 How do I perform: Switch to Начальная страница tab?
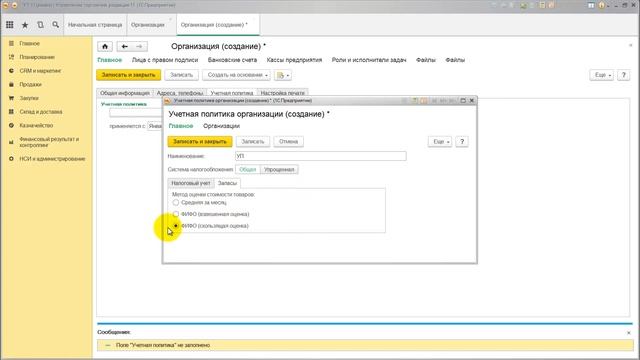click(95, 25)
